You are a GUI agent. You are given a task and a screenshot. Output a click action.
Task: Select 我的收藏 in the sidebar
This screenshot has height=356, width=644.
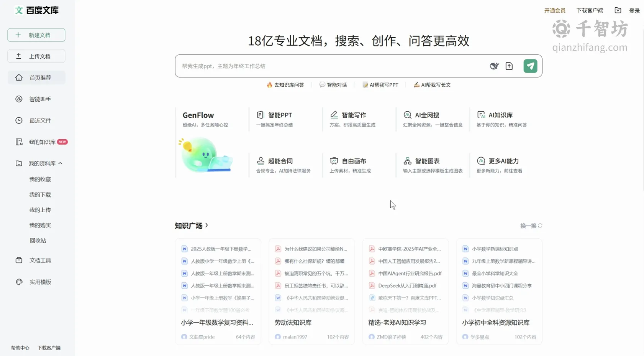tap(40, 179)
